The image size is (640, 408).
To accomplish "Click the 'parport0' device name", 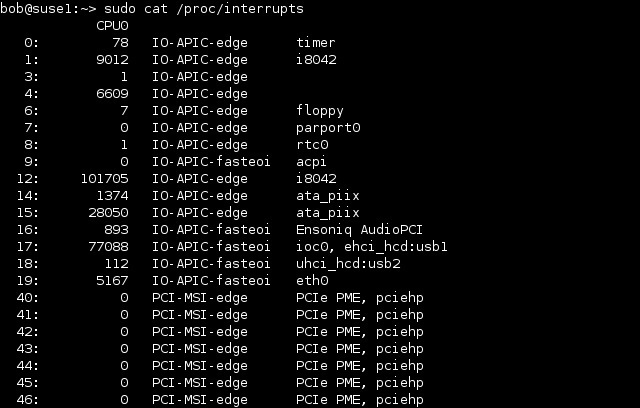I will click(x=328, y=128).
